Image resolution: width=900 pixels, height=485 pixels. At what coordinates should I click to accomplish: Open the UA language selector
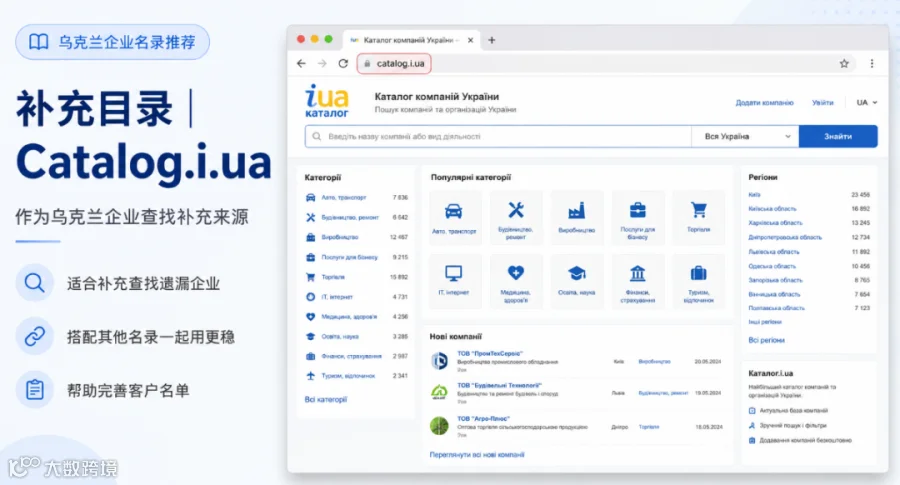[x=867, y=103]
